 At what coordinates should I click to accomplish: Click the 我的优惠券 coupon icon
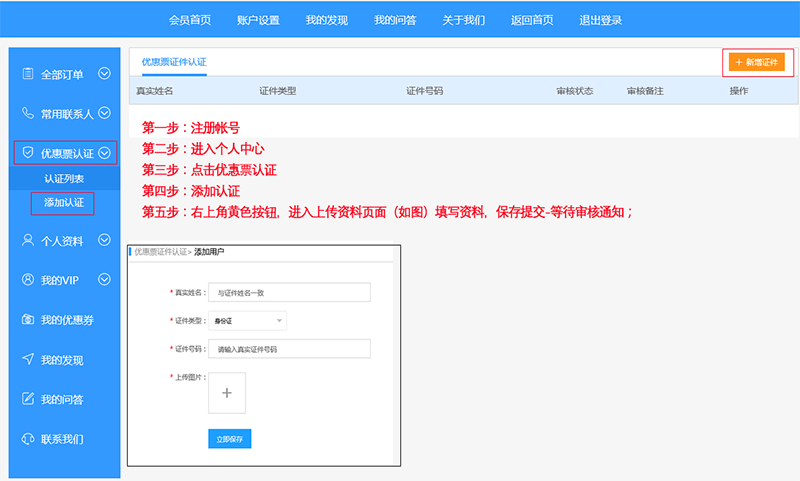28,319
